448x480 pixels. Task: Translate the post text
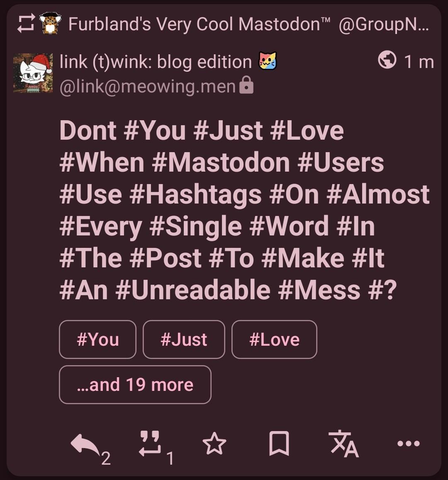point(343,444)
